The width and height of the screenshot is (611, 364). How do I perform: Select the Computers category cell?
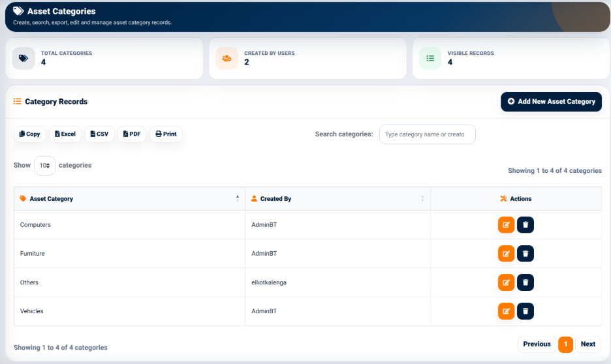(x=129, y=224)
